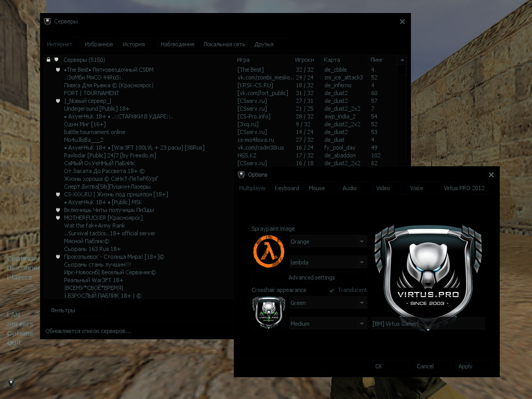The height and width of the screenshot is (399, 532).
Task: Click the orange lambda spraypaint preview
Action: pyautogui.click(x=269, y=252)
